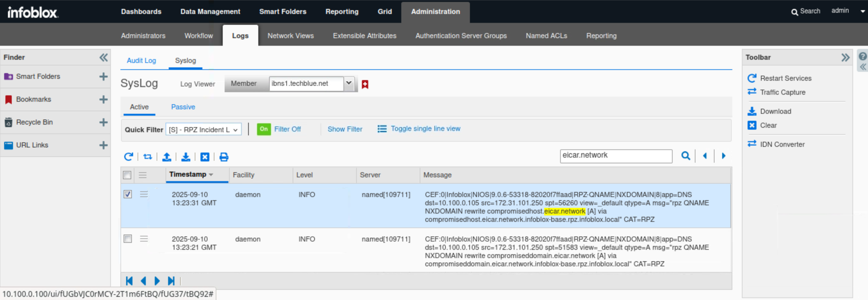868x300 pixels.
Task: Click Restart Services in the Toolbar
Action: pos(785,78)
